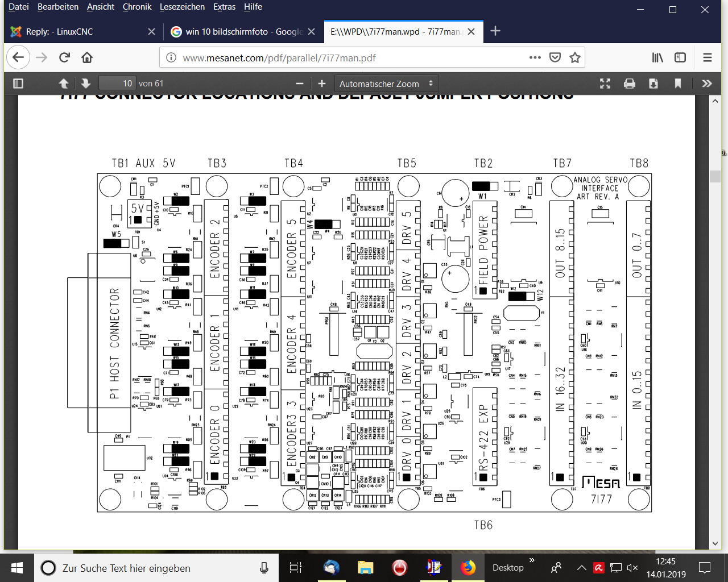Open page actions three-dot menu

point(535,57)
